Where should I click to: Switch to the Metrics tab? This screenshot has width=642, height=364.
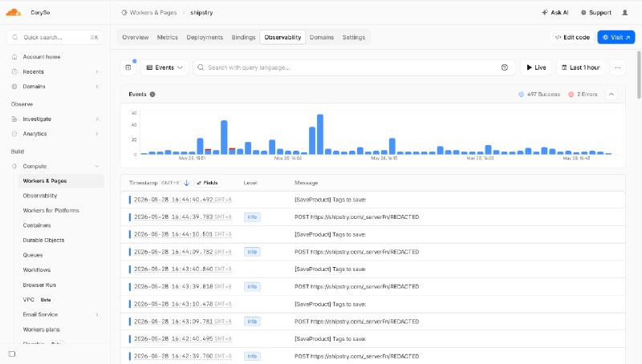[x=168, y=37]
